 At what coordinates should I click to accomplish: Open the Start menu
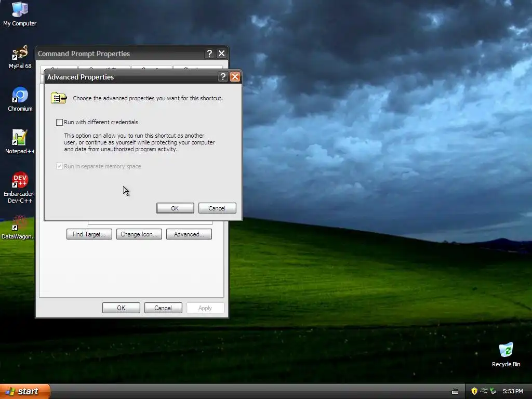coord(25,391)
